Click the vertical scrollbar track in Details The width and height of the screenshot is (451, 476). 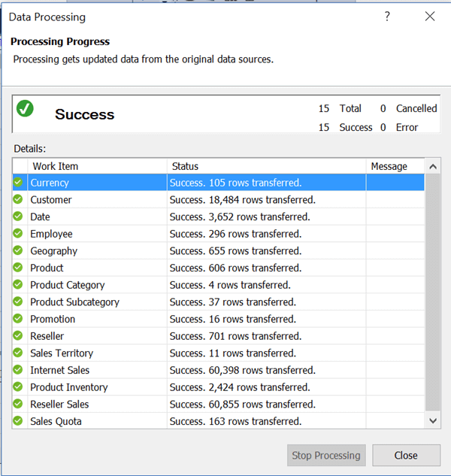point(433,293)
